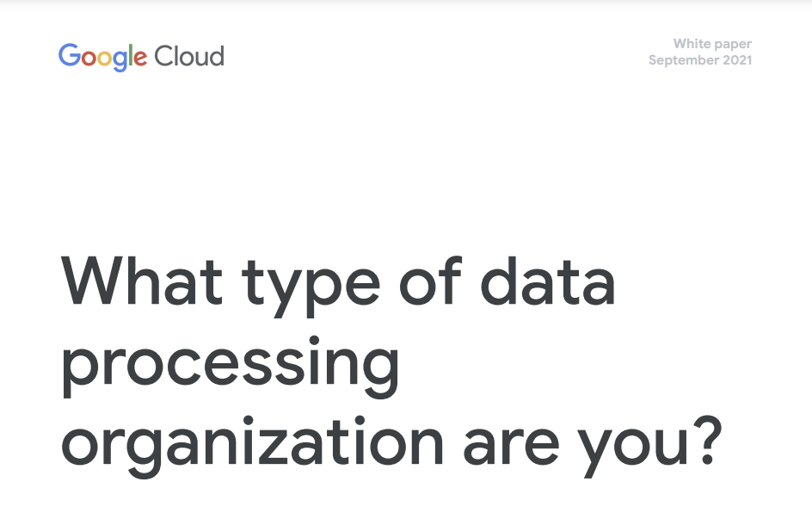The height and width of the screenshot is (525, 812).
Task: Click the word "White" in the header
Action: pyautogui.click(x=692, y=44)
